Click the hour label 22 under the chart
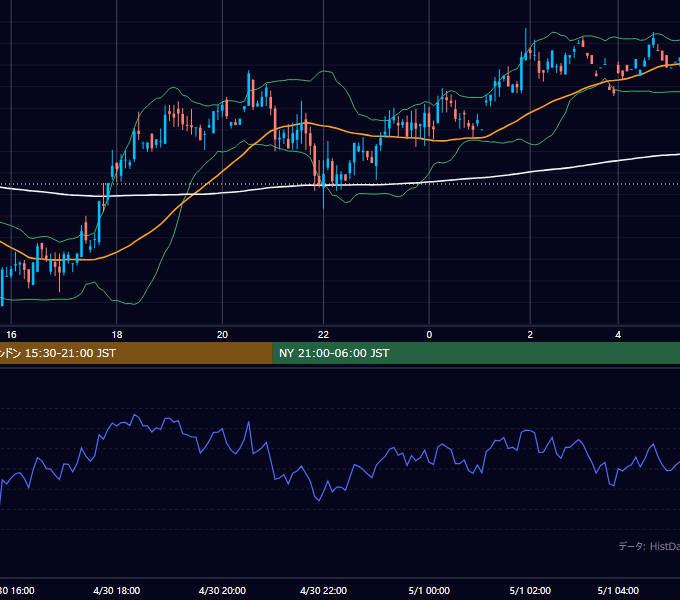 point(324,335)
